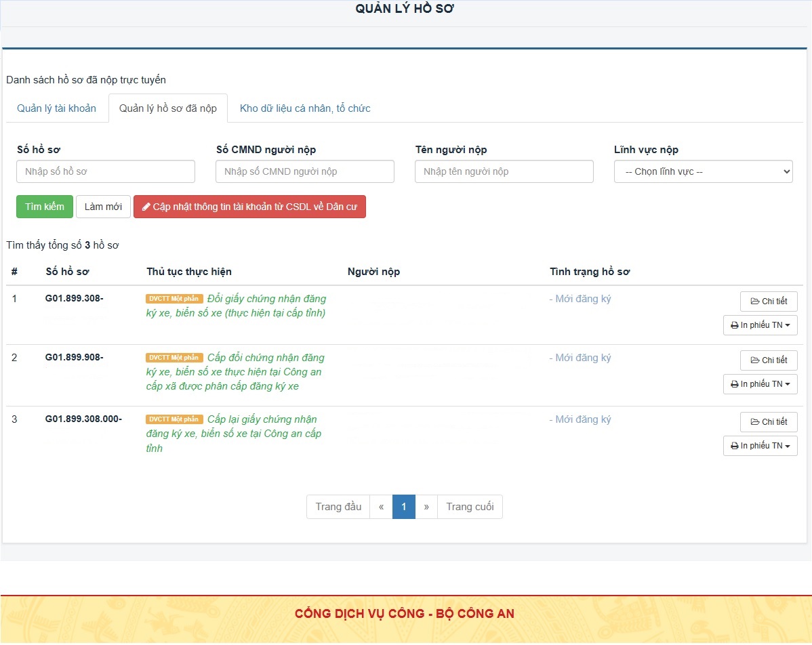Open Chi tiết folder button for row 3

tap(769, 422)
